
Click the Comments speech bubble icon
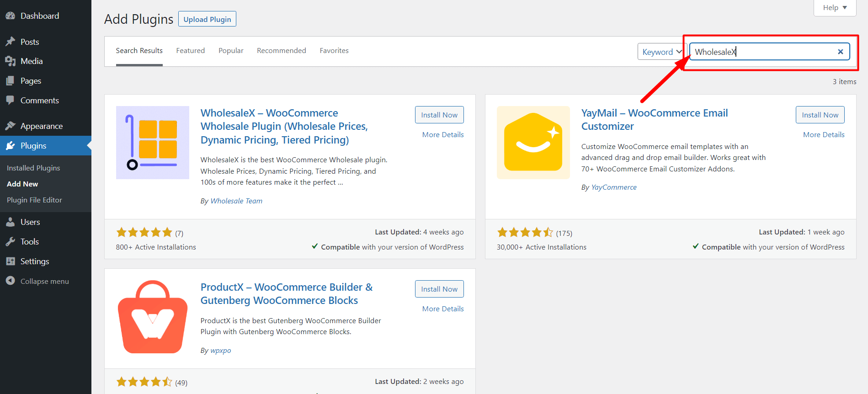tap(11, 100)
